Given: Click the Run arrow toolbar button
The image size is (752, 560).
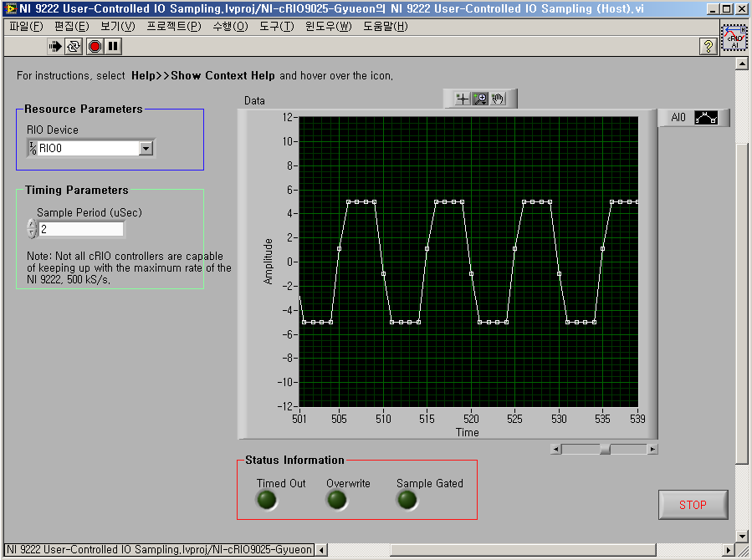Looking at the screenshot, I should tap(55, 47).
